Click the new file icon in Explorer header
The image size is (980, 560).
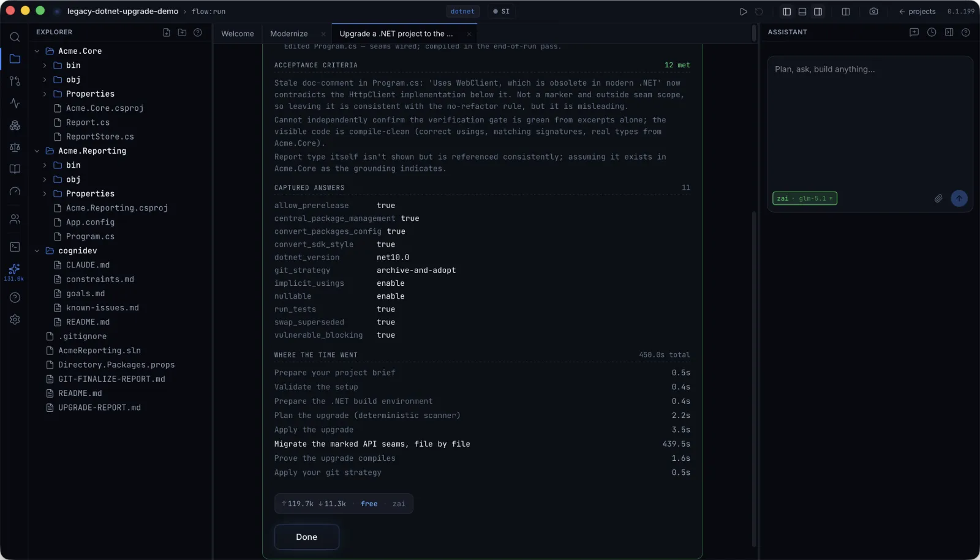(x=167, y=32)
